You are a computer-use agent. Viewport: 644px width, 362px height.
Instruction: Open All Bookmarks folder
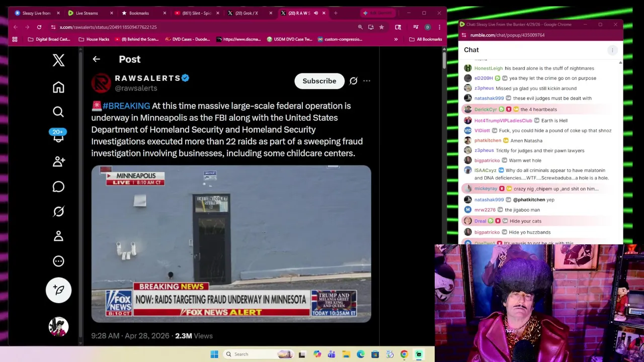click(426, 39)
